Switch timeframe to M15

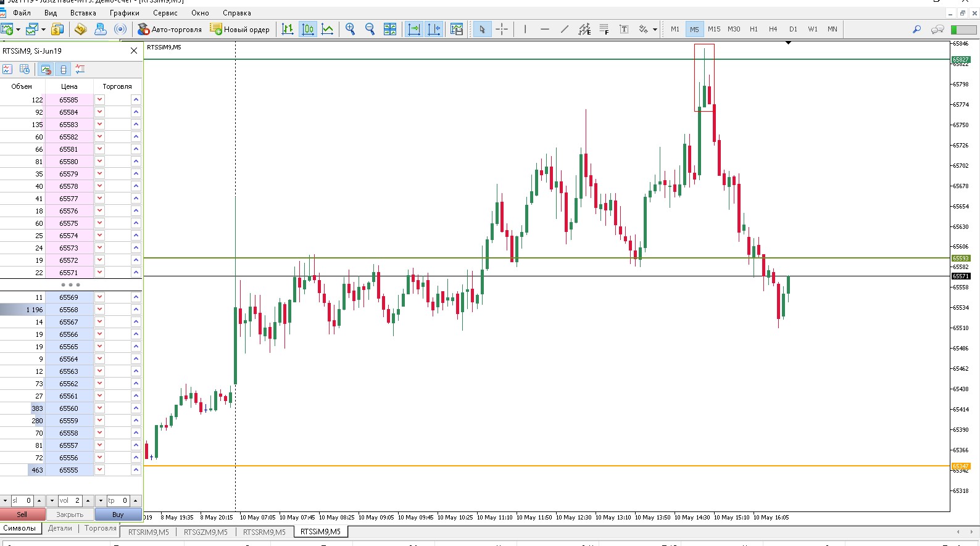coord(714,29)
